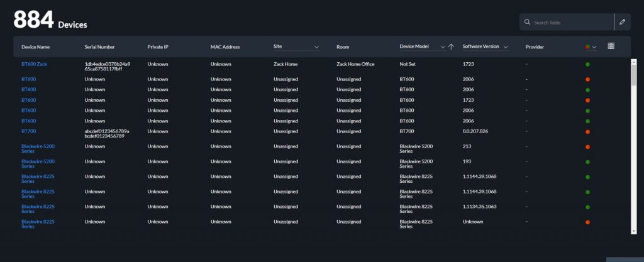Screen dimensions: 644x262
Task: Click the Serial Number column header
Action: click(x=99, y=46)
